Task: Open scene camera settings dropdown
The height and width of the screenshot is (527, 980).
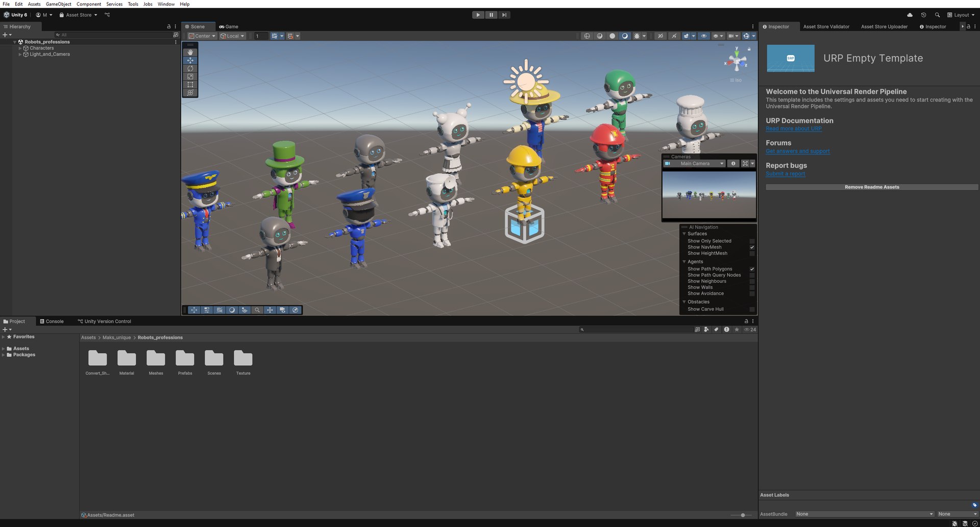Action: point(733,36)
